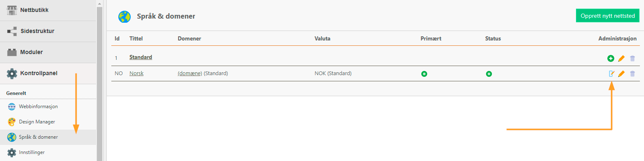
Task: Click the Webbinformasjon www icon
Action: point(12,107)
